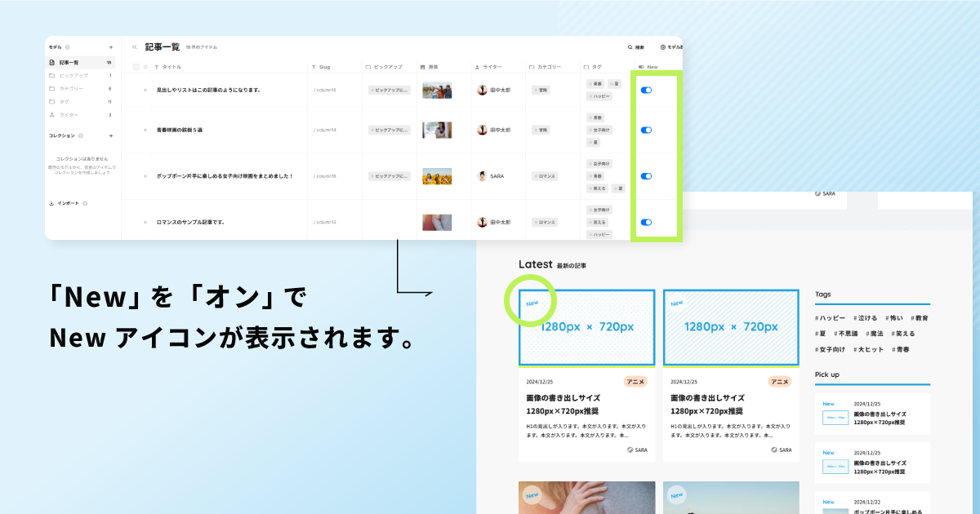Click the ロマンス category chip in SARA row
Viewport: 980px width, 514px height.
click(x=545, y=175)
